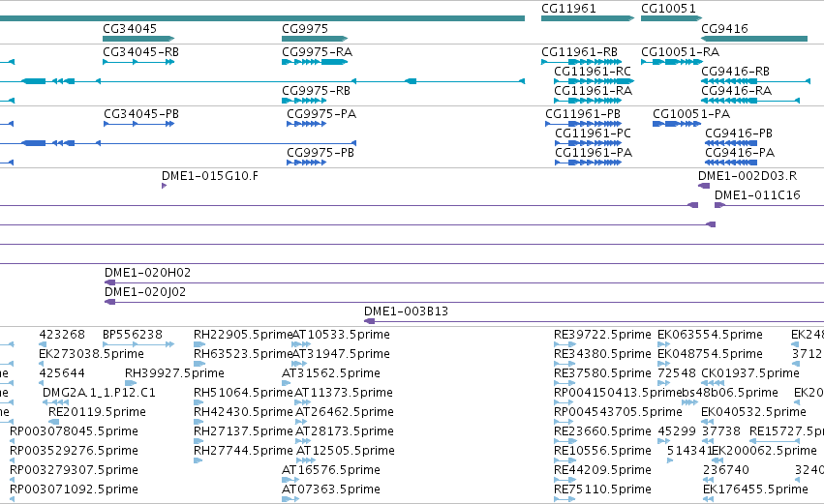Click protein CG34045-PB
The height and width of the screenshot is (504, 824).
coord(138,124)
